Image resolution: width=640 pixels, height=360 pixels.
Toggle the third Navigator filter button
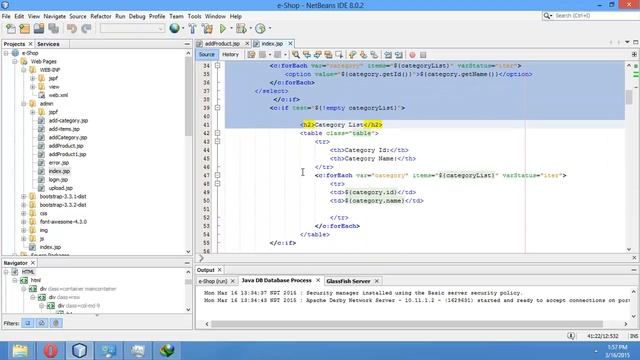tap(56, 323)
